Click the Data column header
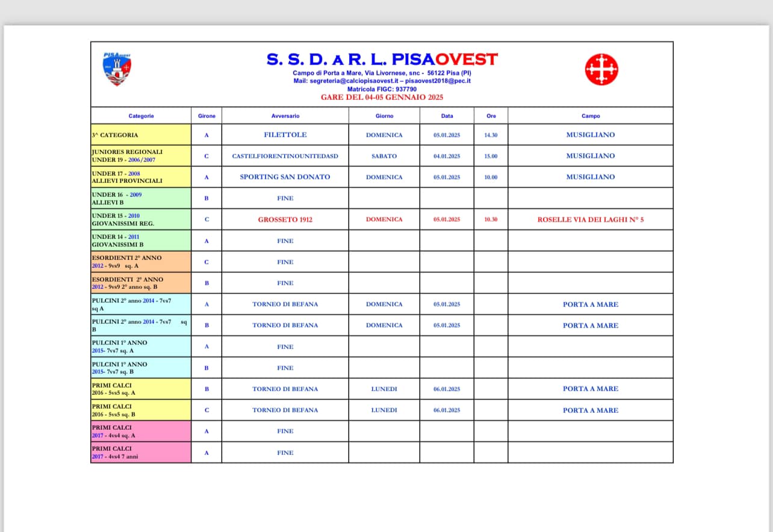The height and width of the screenshot is (532, 773). pyautogui.click(x=447, y=116)
